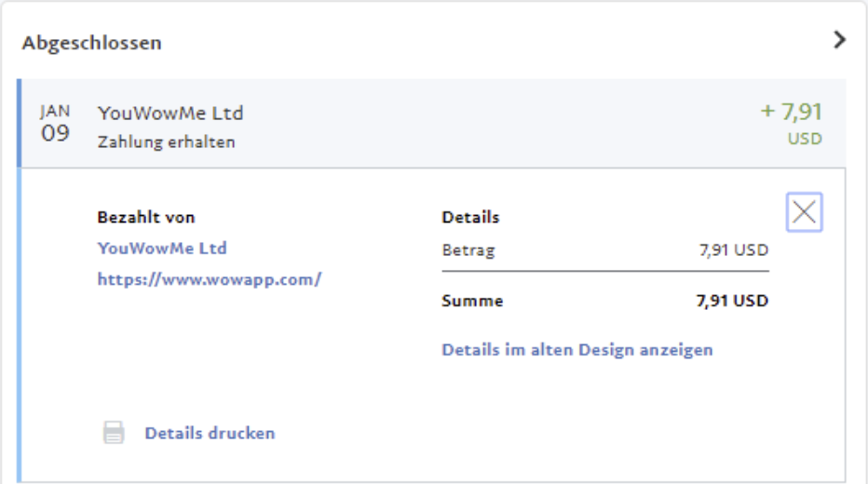Select the bold Summe total 7,91 USD

(734, 301)
